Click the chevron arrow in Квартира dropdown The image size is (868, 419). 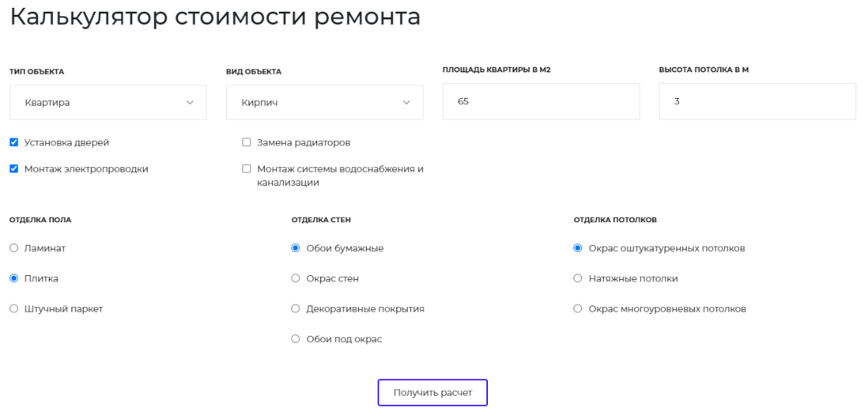[190, 103]
